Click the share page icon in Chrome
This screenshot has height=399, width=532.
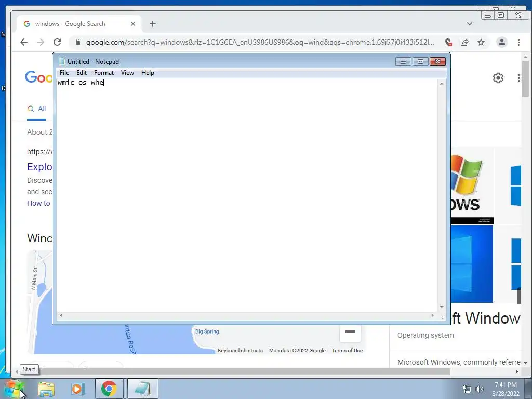pos(464,42)
